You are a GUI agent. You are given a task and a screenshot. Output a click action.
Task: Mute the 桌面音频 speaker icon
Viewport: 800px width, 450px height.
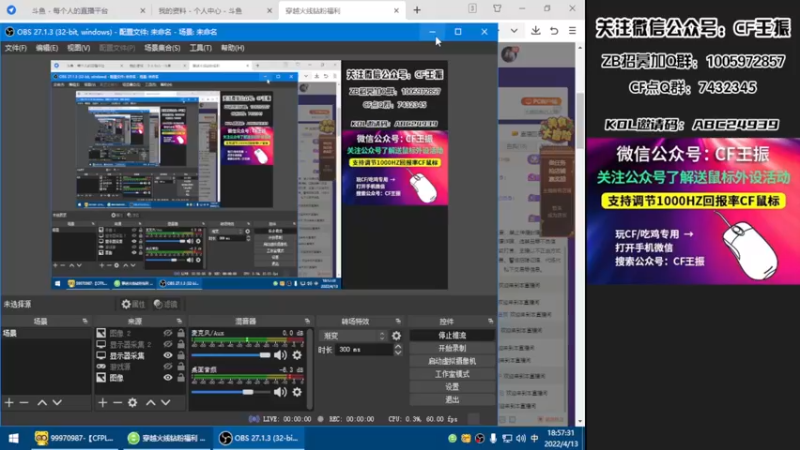[280, 392]
